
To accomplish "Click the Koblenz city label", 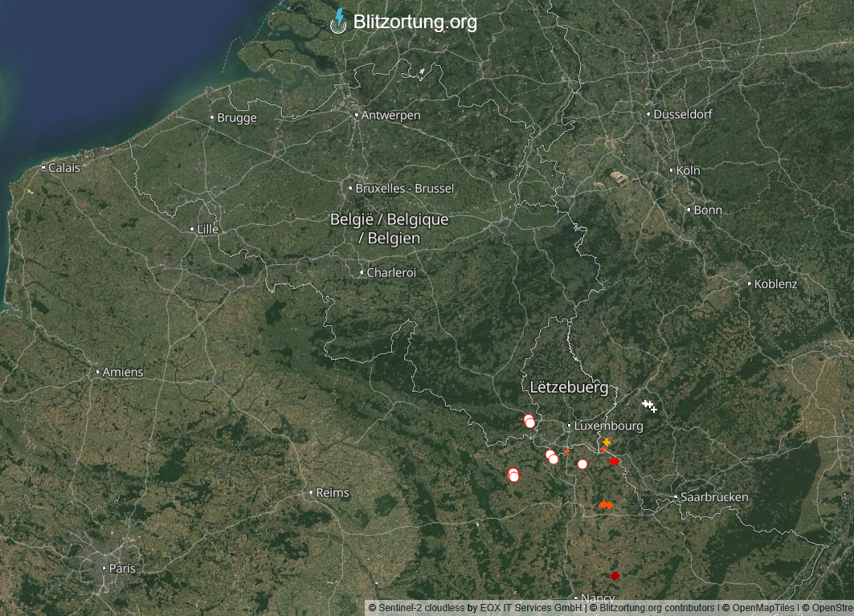I will tap(775, 284).
